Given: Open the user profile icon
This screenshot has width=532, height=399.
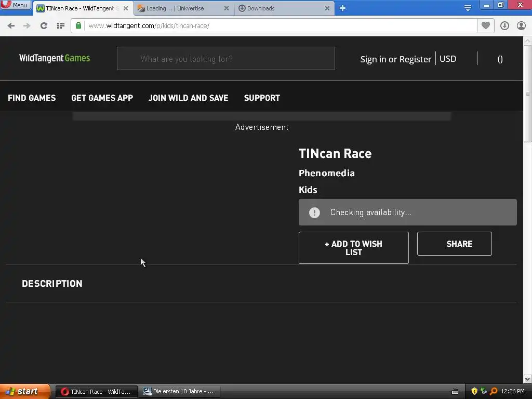Looking at the screenshot, I should coord(521,26).
